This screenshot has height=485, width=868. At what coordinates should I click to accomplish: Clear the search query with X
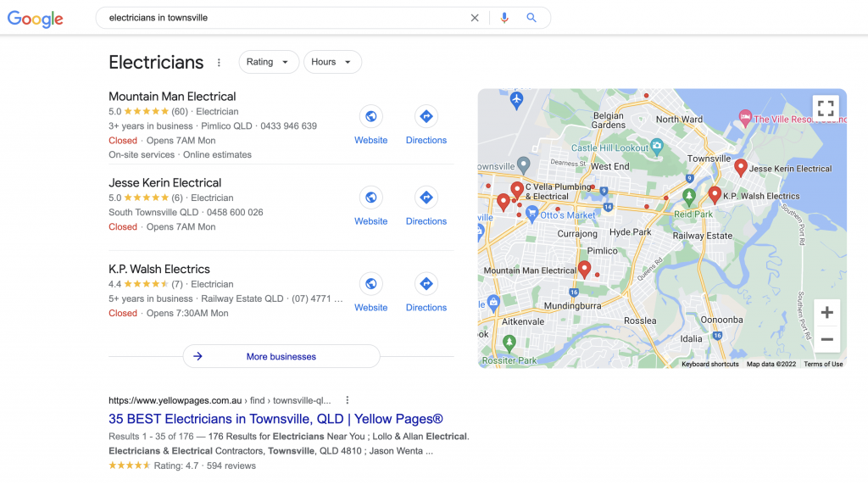(x=475, y=18)
